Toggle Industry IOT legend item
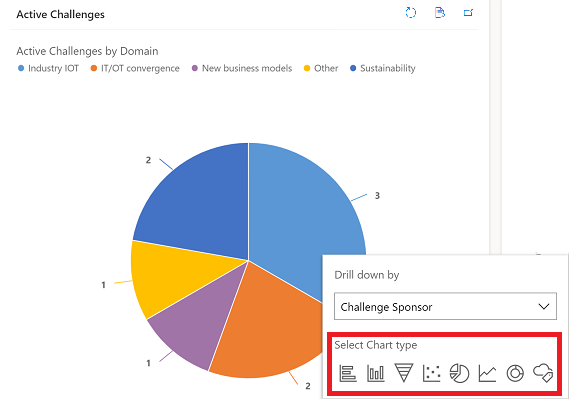The image size is (569, 399). 48,68
